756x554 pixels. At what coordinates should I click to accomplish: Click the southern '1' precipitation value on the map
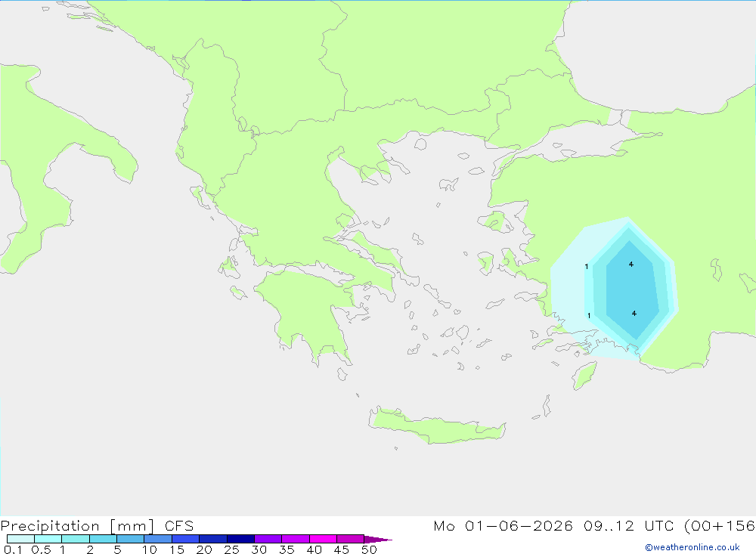pyautogui.click(x=589, y=316)
